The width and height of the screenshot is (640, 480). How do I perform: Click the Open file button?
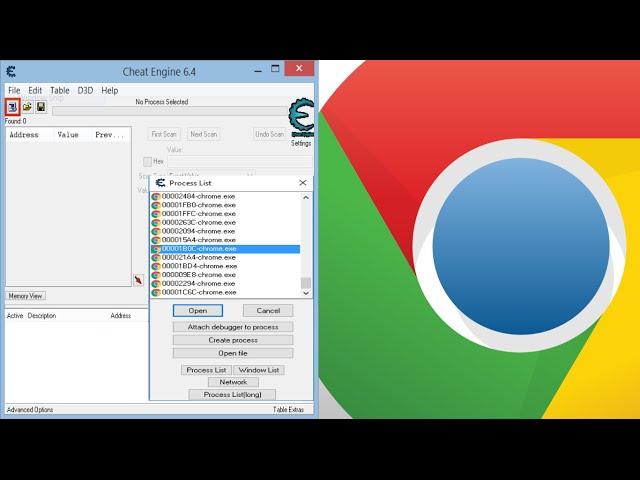tap(233, 353)
